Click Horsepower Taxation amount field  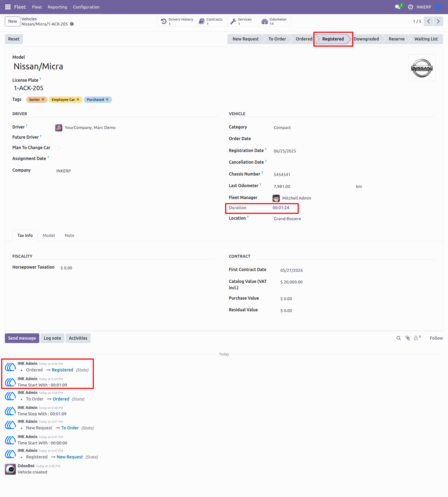coord(137,268)
